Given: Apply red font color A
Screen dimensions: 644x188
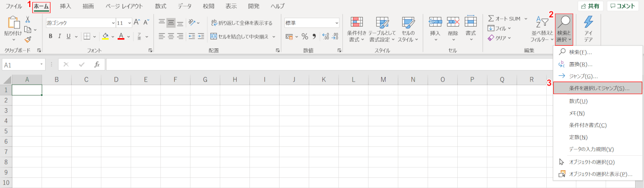Looking at the screenshot, I should (121, 36).
